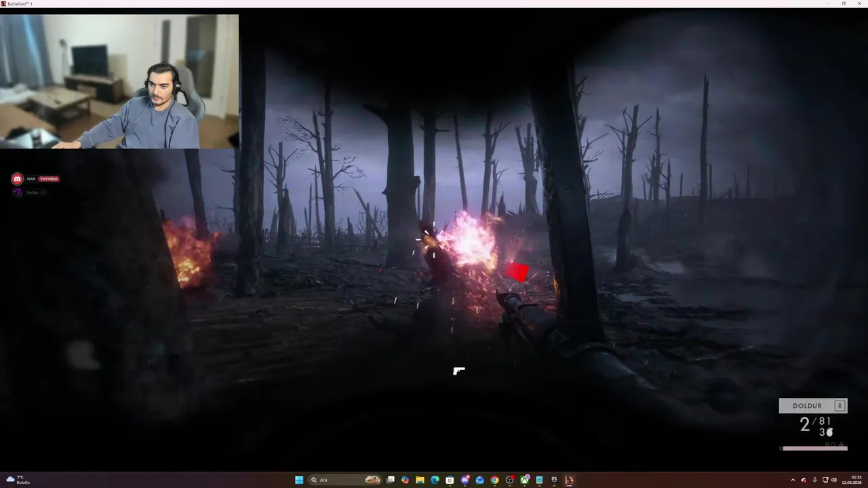Click the pistol crosshair icon
This screenshot has height=488, width=868.
459,371
